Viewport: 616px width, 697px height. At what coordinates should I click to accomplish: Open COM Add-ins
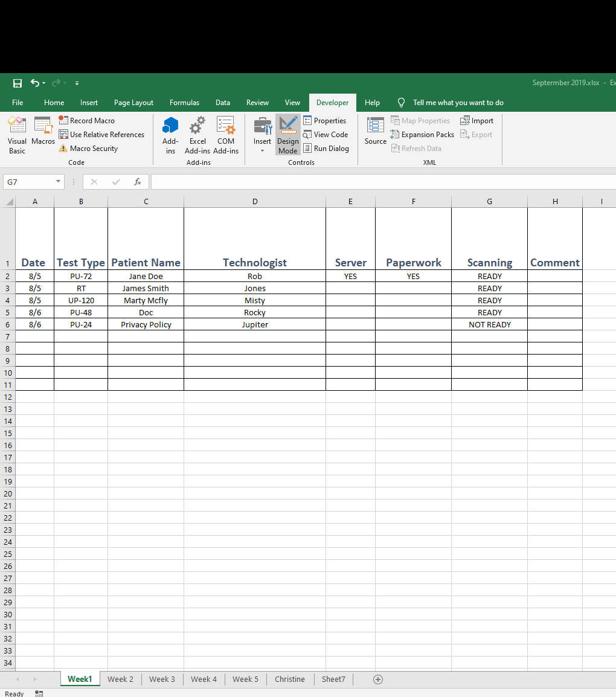click(x=226, y=133)
